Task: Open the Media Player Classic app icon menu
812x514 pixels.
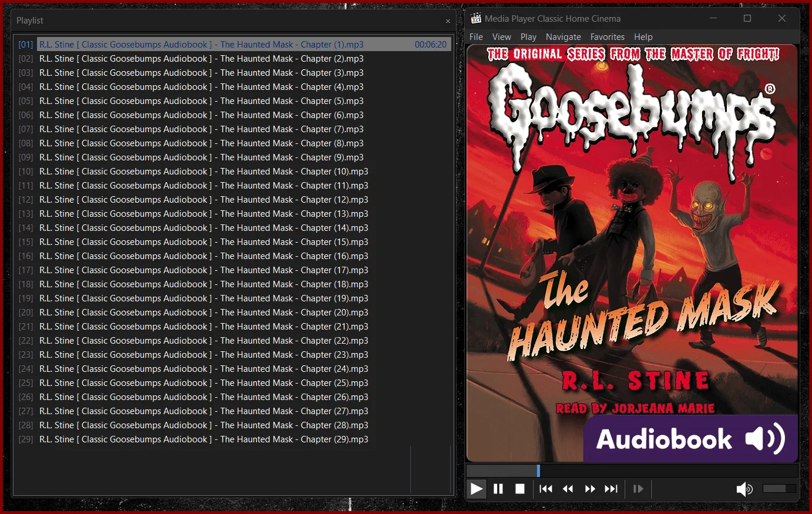Action: tap(476, 18)
